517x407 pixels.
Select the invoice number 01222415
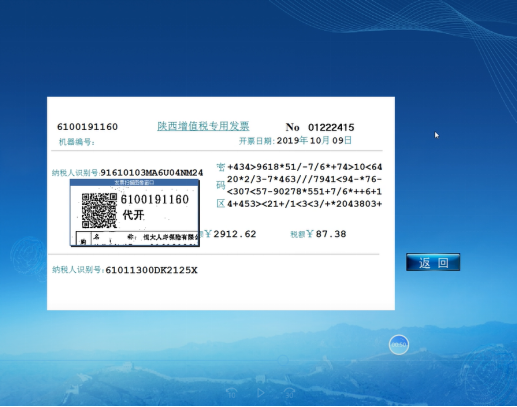331,127
